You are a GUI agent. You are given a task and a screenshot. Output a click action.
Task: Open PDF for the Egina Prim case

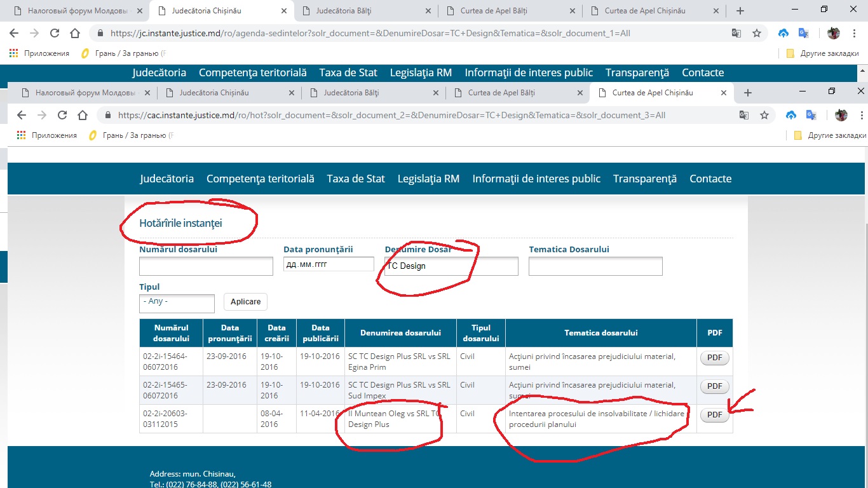(x=714, y=358)
